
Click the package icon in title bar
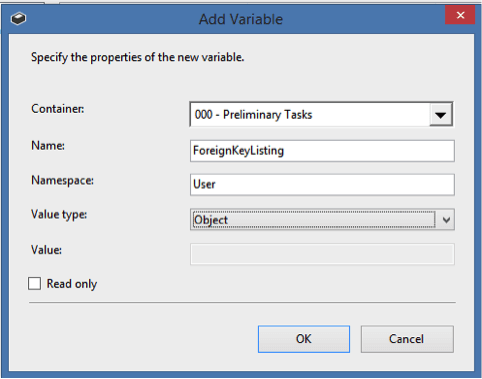coord(18,18)
